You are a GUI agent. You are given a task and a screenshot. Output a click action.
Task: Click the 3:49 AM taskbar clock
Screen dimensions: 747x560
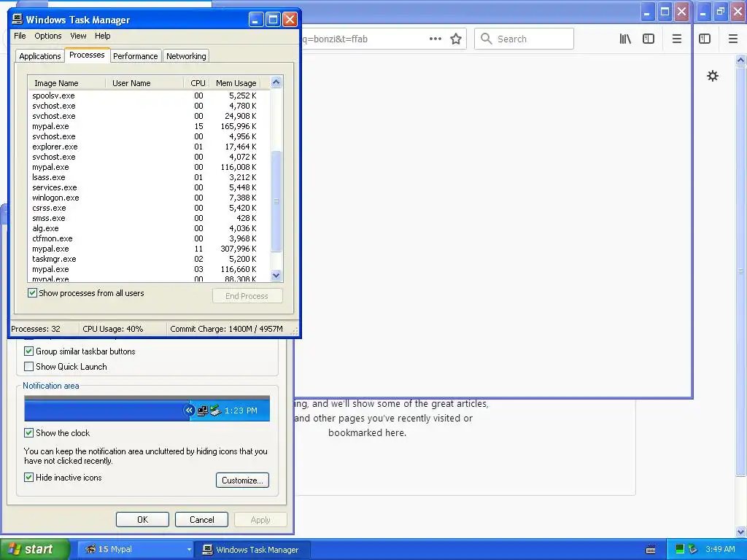(720, 549)
